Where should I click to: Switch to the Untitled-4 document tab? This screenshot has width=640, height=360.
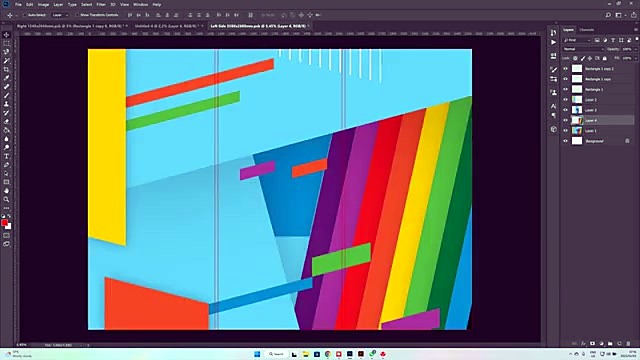[168, 26]
